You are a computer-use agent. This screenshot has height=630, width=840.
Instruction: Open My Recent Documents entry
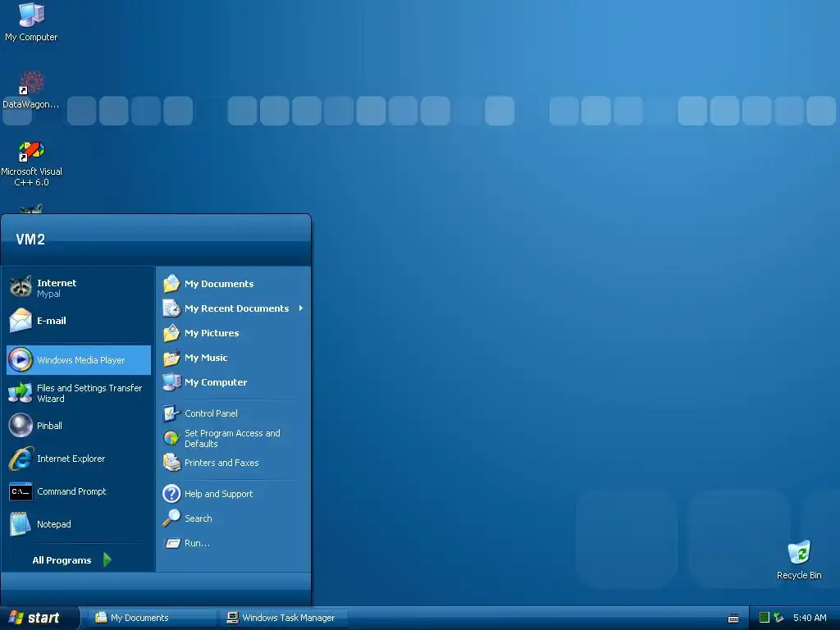click(x=234, y=308)
